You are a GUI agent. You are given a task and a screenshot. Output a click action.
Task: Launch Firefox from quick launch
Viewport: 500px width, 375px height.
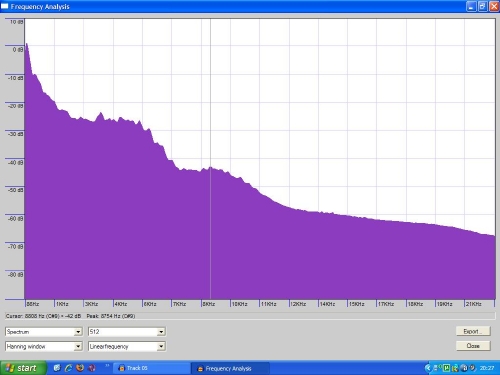click(80, 368)
